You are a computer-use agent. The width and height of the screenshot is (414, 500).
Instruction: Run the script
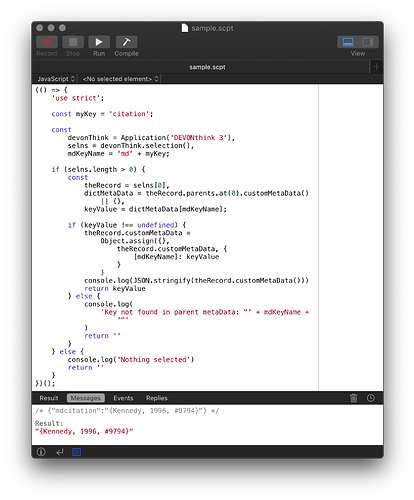pos(99,42)
